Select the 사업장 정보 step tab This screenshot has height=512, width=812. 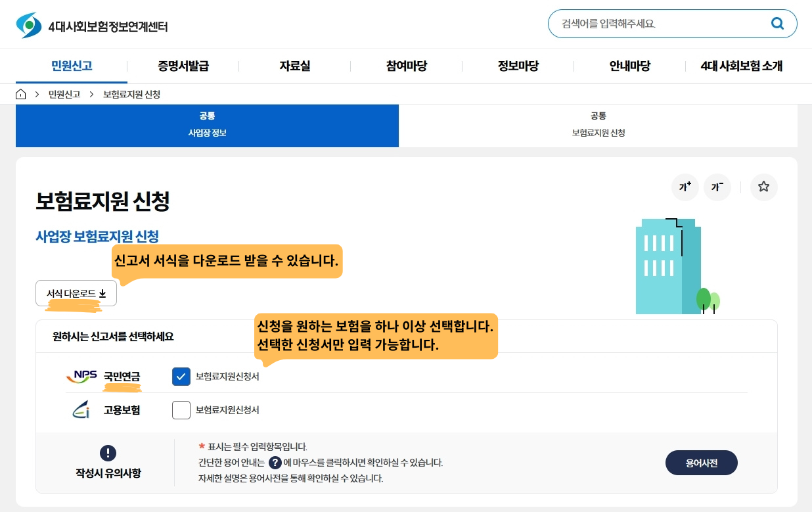coord(207,125)
